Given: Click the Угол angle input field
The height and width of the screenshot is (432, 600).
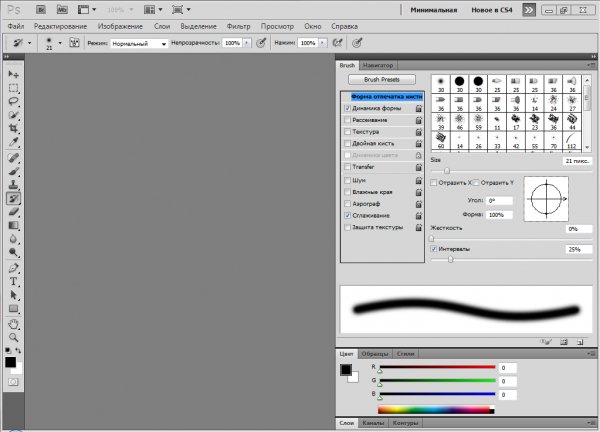Looking at the screenshot, I should [499, 201].
